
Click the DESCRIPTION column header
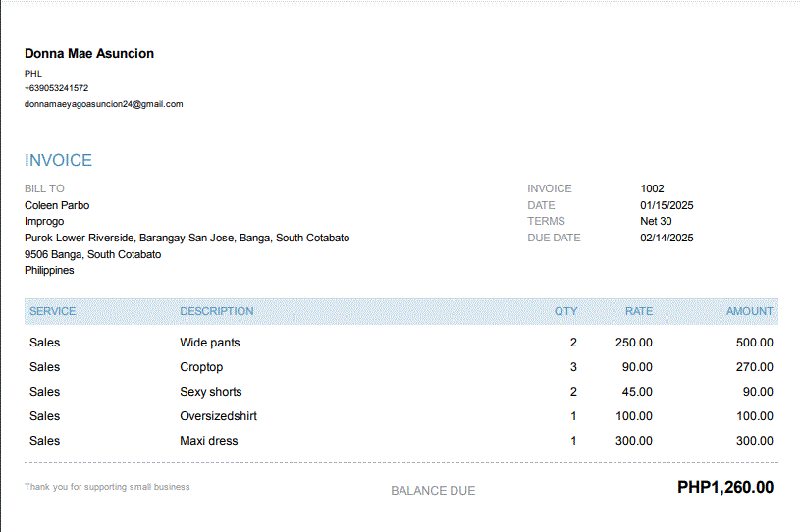click(217, 311)
